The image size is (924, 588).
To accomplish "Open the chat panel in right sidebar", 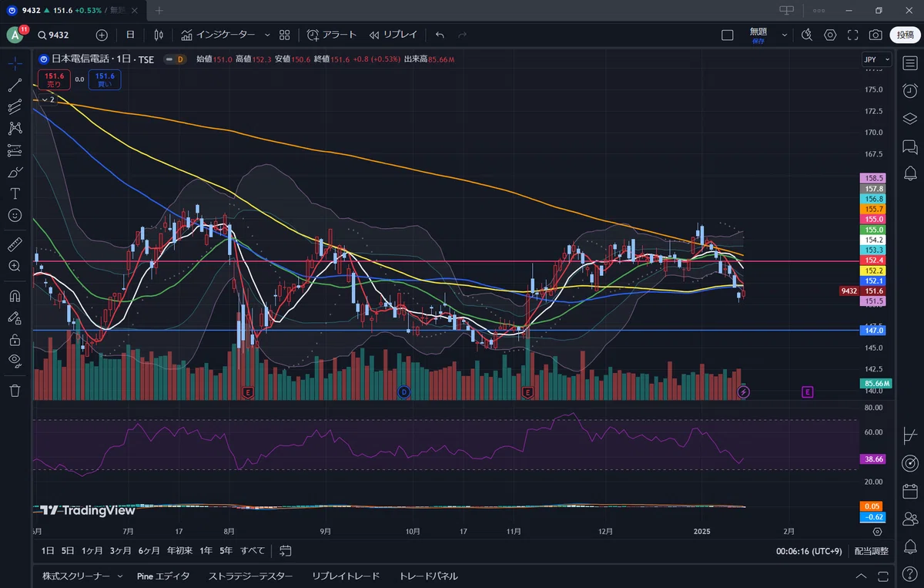I will click(909, 146).
